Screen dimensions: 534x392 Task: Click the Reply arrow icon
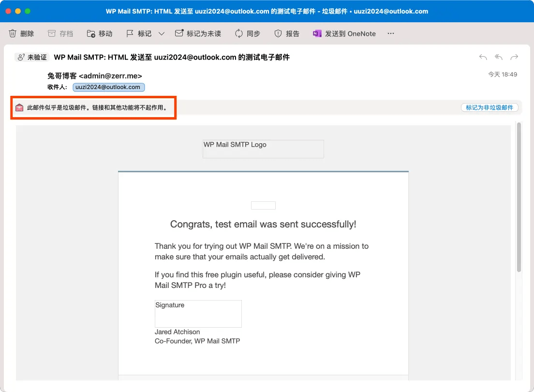483,57
